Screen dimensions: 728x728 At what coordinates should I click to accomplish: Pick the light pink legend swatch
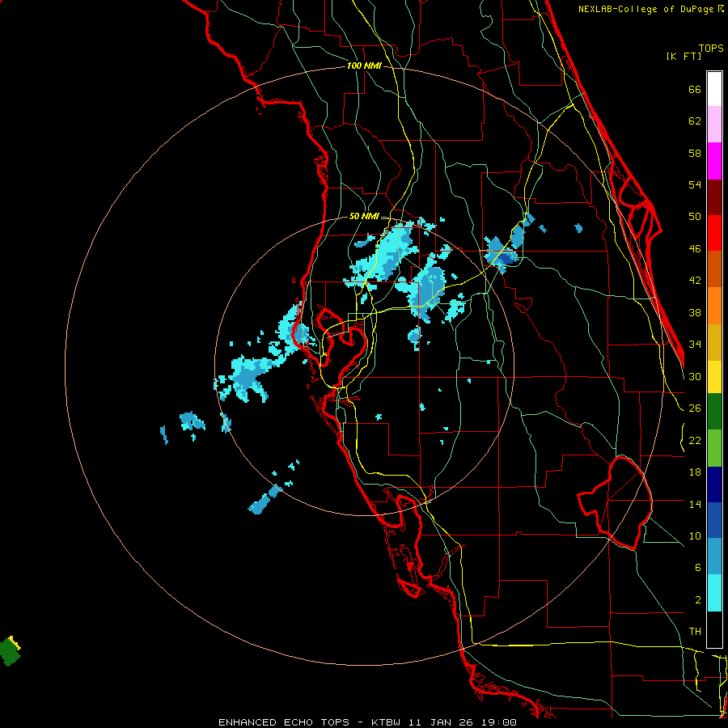point(714,125)
